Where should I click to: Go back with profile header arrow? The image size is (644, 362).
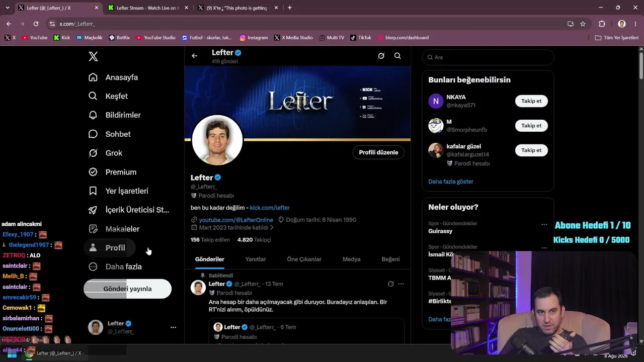[x=195, y=56]
